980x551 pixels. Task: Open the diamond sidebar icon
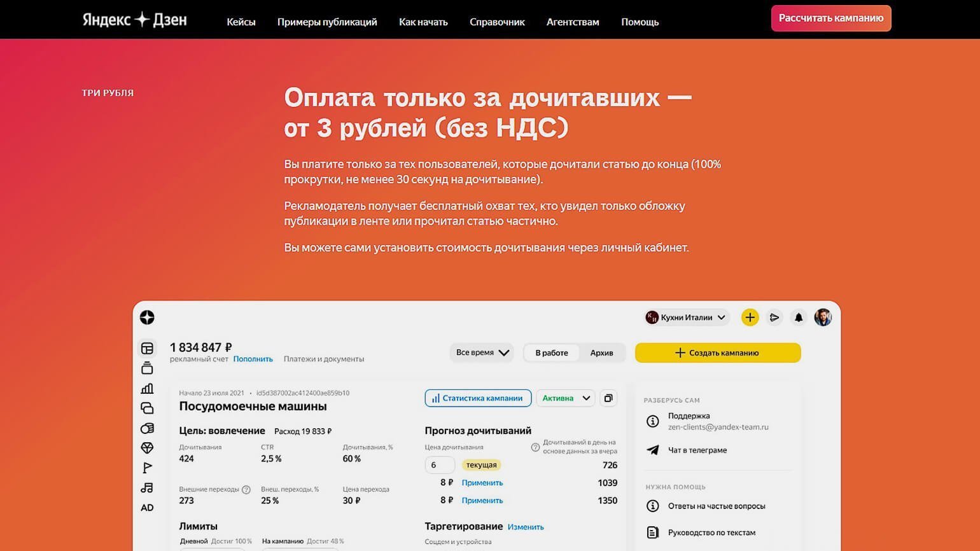[147, 448]
